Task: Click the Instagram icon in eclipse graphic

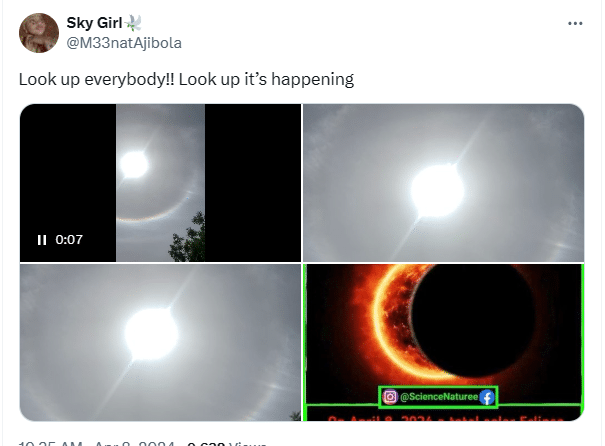Action: (x=390, y=397)
